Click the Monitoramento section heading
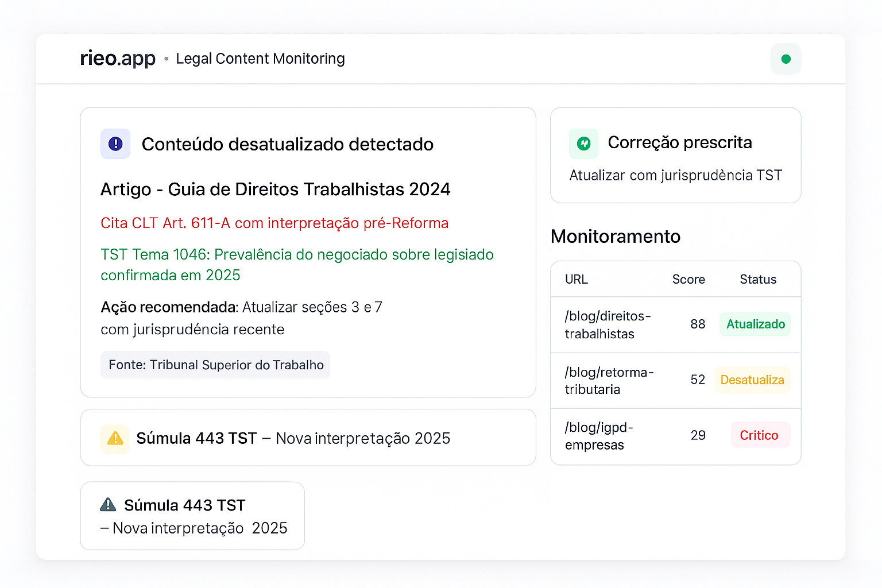 (616, 237)
